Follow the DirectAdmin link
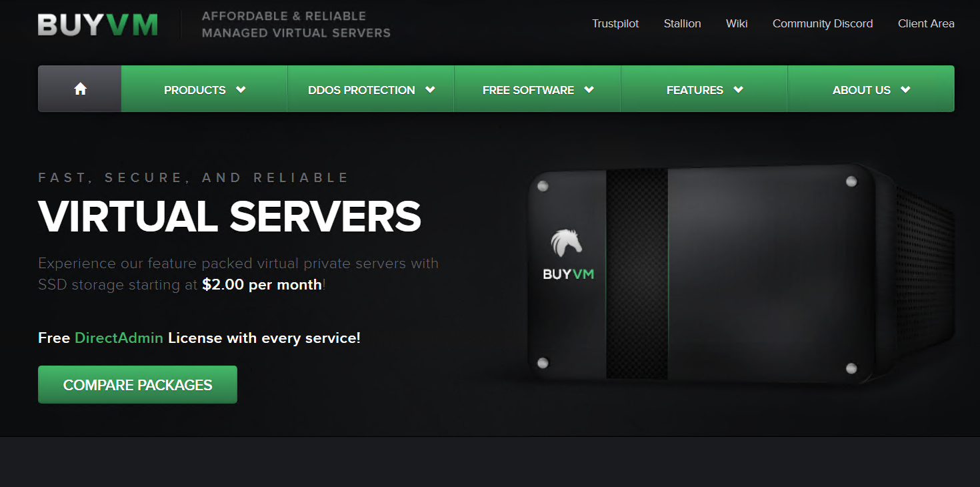Image resolution: width=980 pixels, height=487 pixels. 119,338
